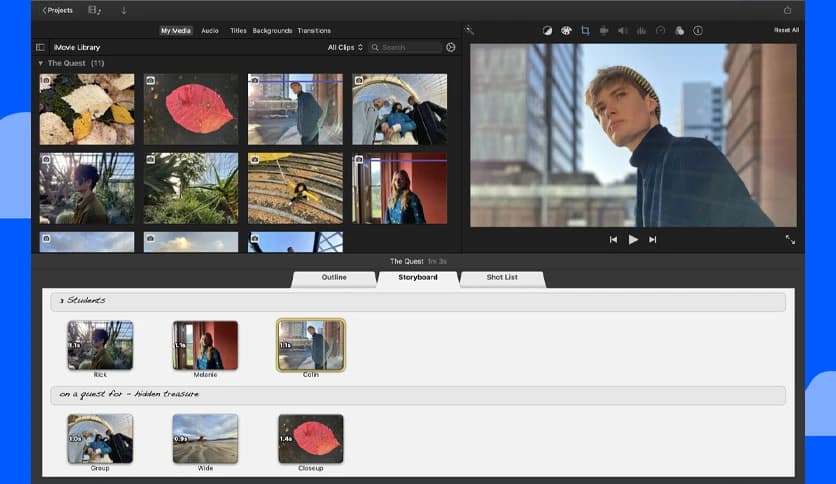Select the library clip of man by building
Image resolution: width=836 pixels, height=484 pixels.
coord(295,109)
